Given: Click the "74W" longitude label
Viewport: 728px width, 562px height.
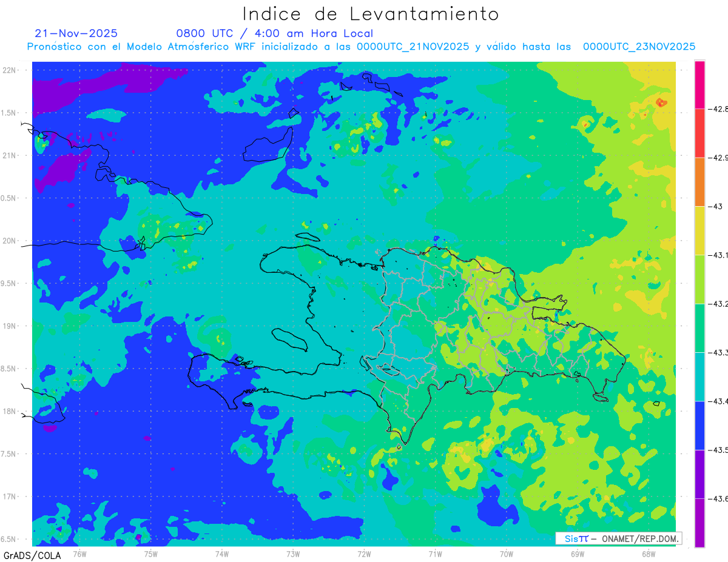Looking at the screenshot, I should click(222, 554).
